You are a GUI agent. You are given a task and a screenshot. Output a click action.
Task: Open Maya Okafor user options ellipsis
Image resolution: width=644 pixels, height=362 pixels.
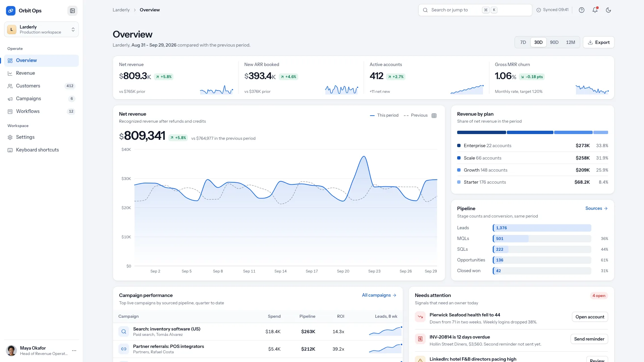(x=74, y=351)
